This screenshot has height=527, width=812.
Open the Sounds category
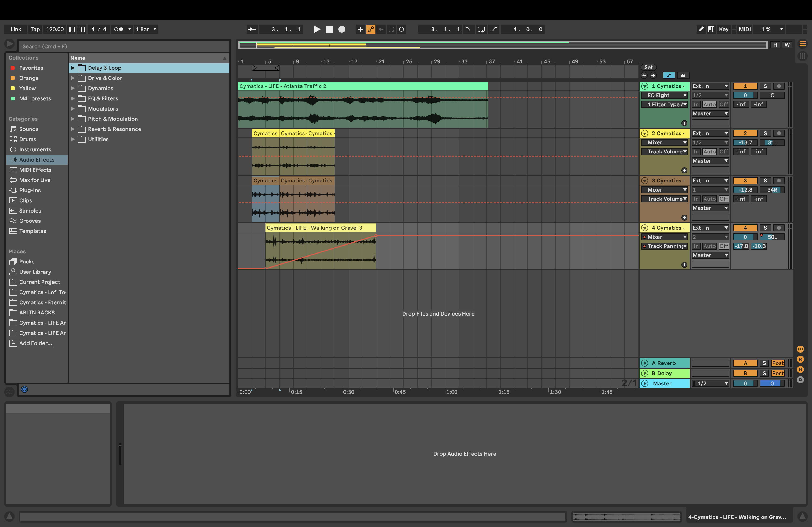29,129
